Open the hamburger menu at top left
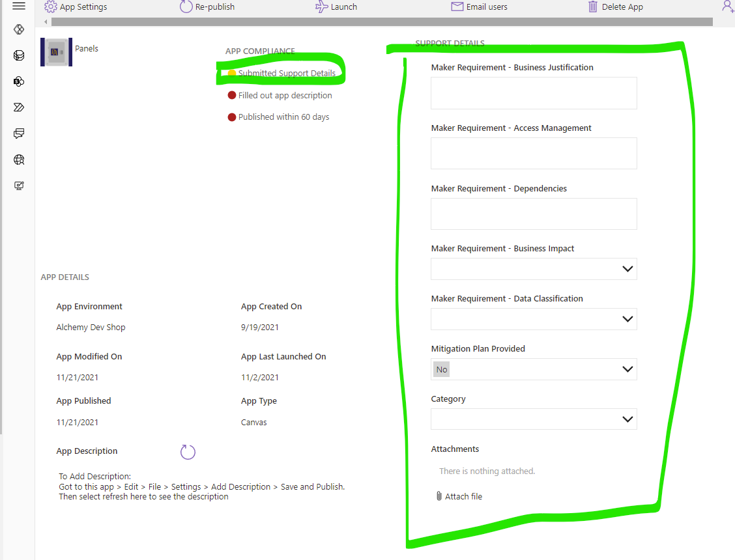The image size is (735, 560). (x=18, y=7)
